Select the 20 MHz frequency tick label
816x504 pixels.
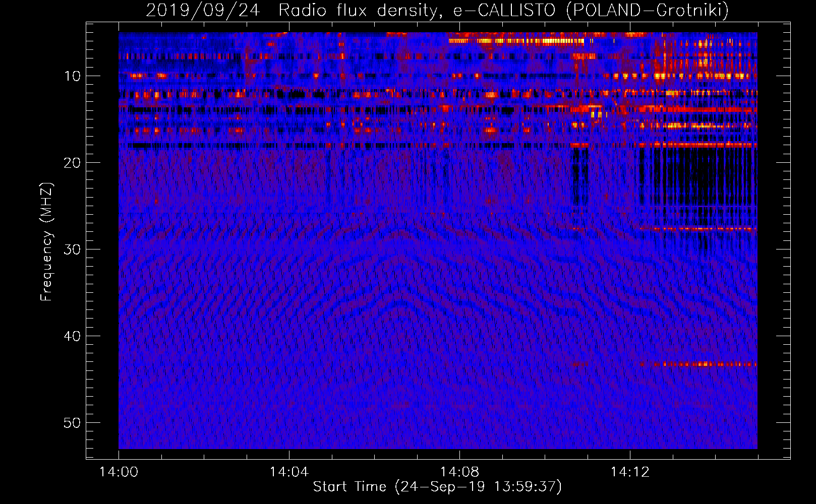pyautogui.click(x=72, y=163)
